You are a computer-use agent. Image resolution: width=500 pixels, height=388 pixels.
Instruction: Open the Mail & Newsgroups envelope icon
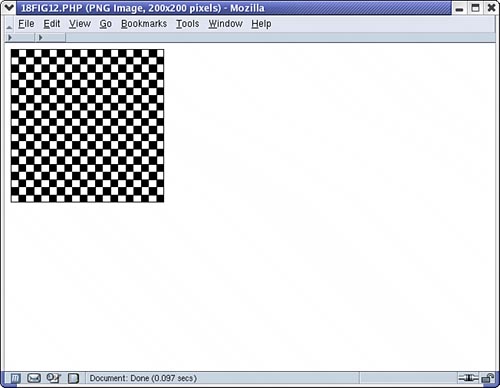point(34,378)
